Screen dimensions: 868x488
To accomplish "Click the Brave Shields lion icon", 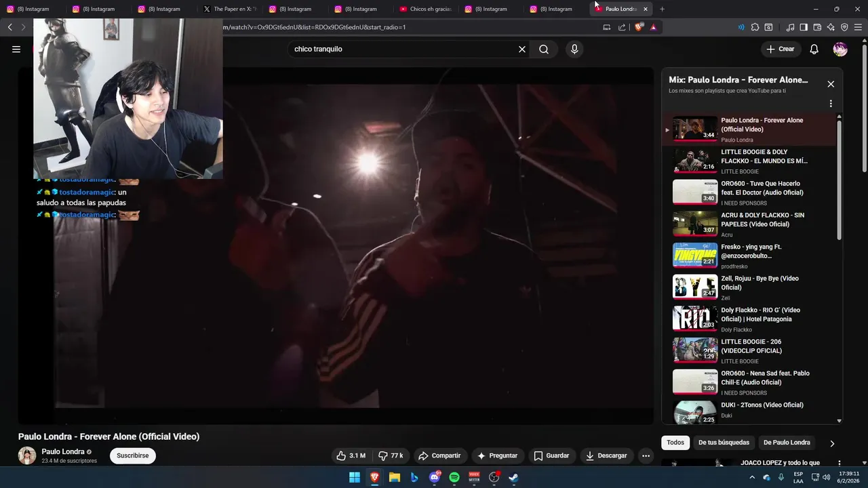I will point(639,27).
